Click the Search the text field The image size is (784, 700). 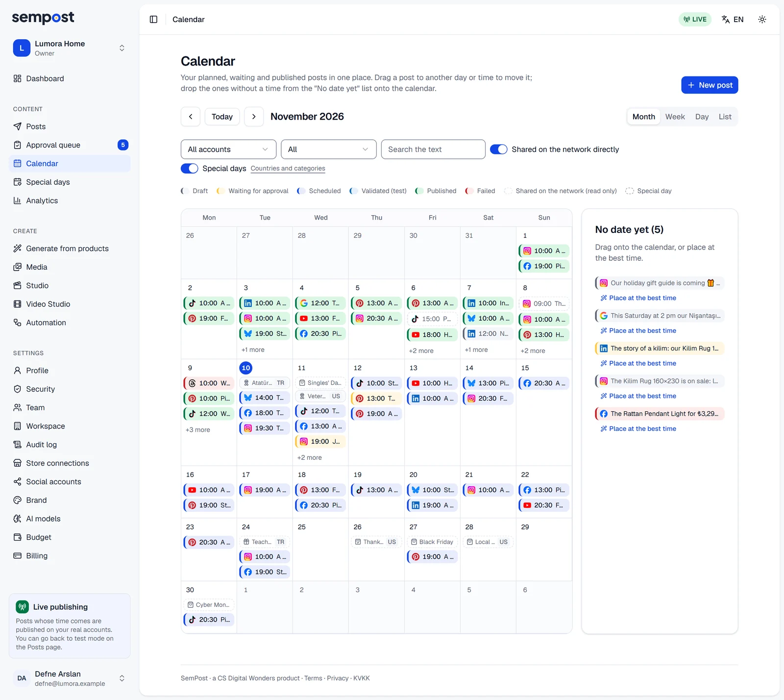pos(433,150)
